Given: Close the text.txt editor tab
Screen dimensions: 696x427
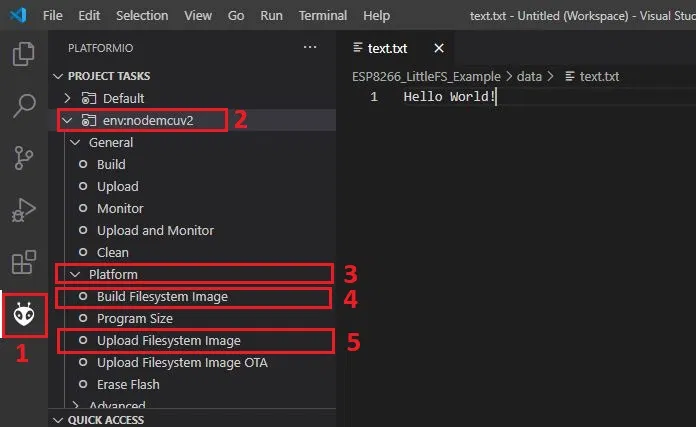Looking at the screenshot, I should pyautogui.click(x=439, y=48).
